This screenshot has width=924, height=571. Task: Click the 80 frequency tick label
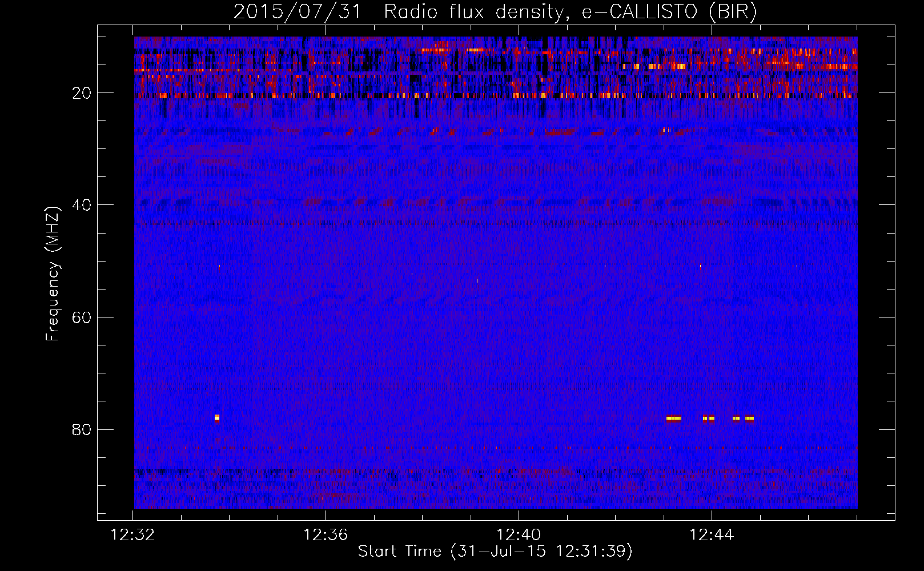(x=82, y=429)
